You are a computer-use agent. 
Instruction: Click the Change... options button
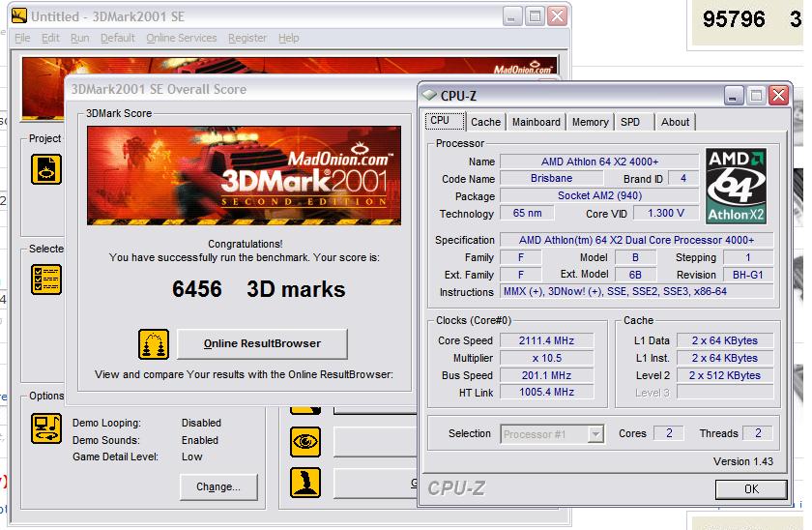tap(218, 487)
